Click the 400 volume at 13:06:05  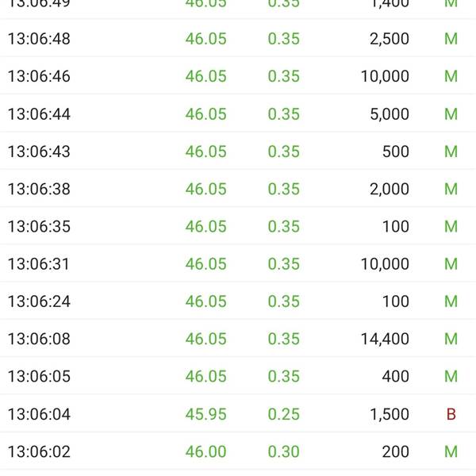point(396,376)
